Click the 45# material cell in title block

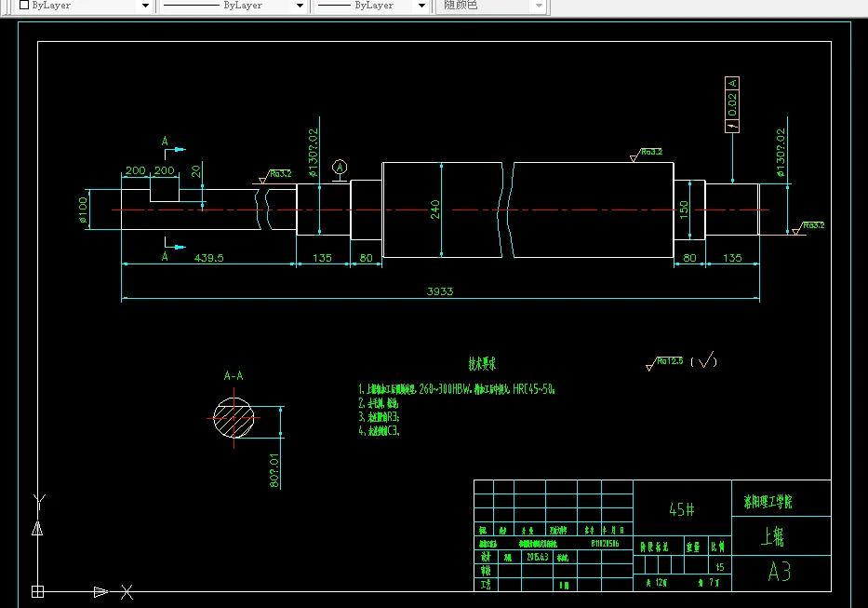click(682, 509)
